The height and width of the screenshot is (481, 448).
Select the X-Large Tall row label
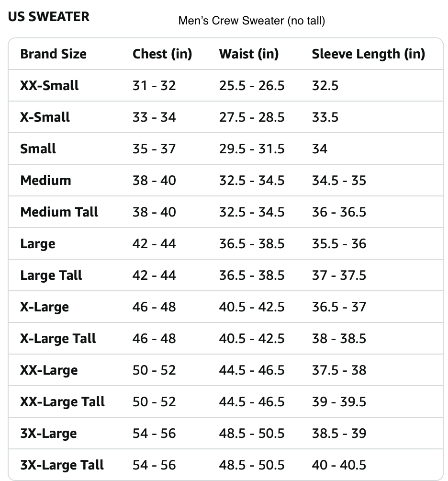[x=58, y=339]
